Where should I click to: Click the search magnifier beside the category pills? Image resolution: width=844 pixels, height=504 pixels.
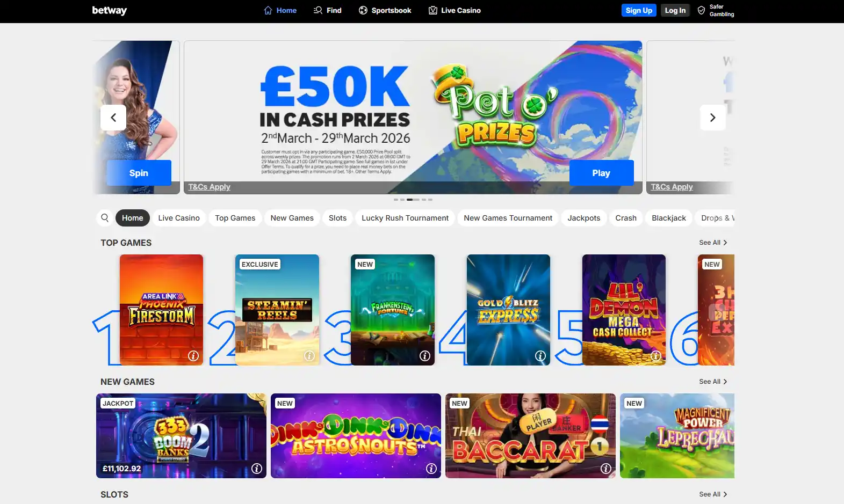coord(105,218)
